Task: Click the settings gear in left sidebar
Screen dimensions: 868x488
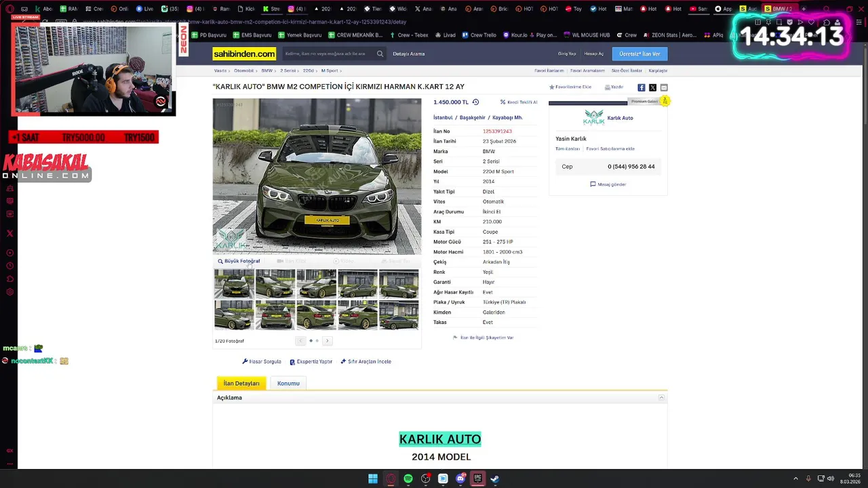Action: pyautogui.click(x=9, y=292)
